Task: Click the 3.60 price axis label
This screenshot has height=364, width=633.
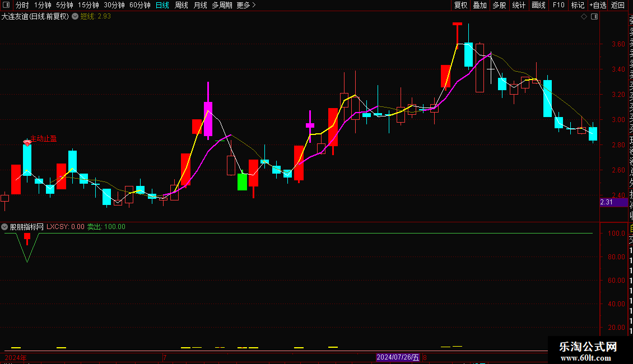Action: [x=618, y=44]
